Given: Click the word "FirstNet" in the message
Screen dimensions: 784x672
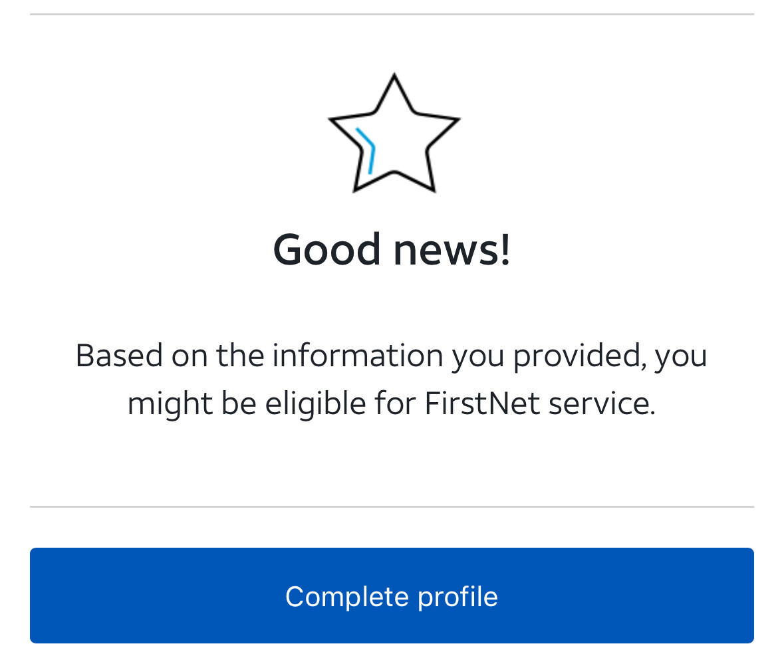Looking at the screenshot, I should pyautogui.click(x=482, y=403).
